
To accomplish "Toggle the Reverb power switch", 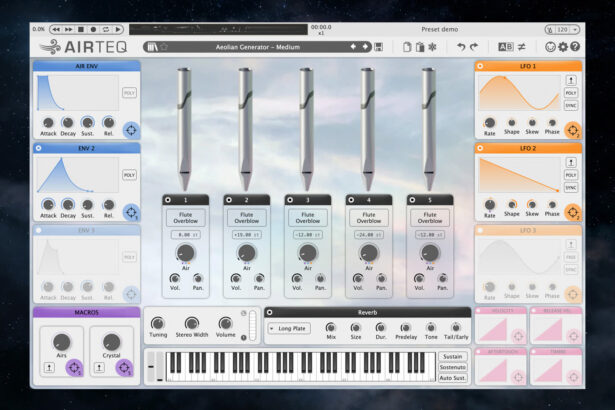I will click(269, 312).
